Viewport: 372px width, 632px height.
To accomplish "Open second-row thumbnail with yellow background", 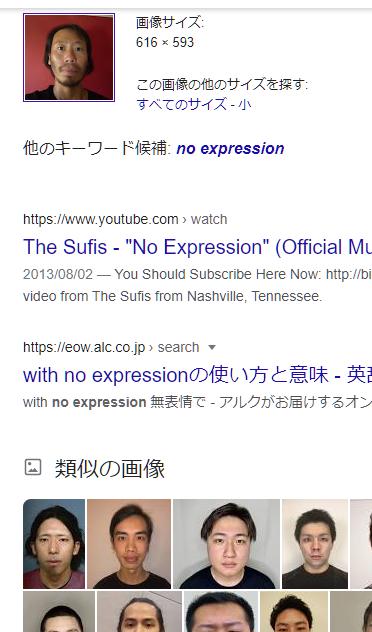I will 294,611.
